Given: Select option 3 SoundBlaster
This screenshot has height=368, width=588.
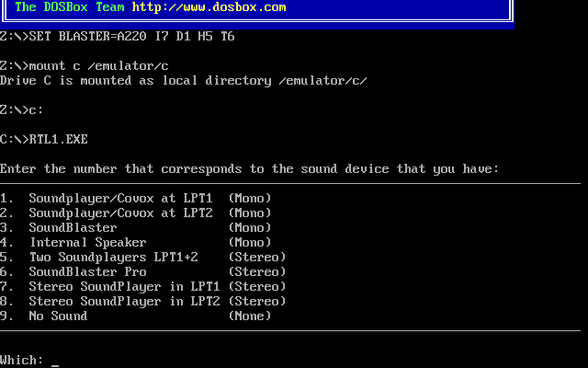Looking at the screenshot, I should click(x=135, y=227).
